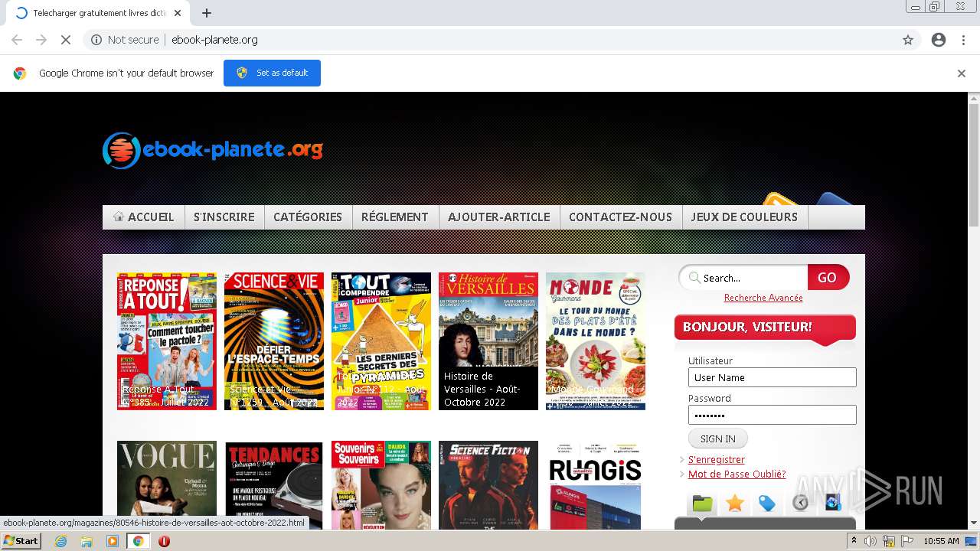Viewport: 980px width, 551px height.
Task: Go back to previous page
Action: pyautogui.click(x=17, y=40)
